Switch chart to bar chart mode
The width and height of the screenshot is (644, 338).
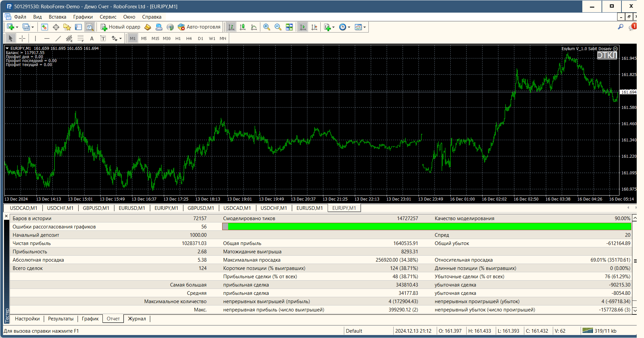(231, 27)
